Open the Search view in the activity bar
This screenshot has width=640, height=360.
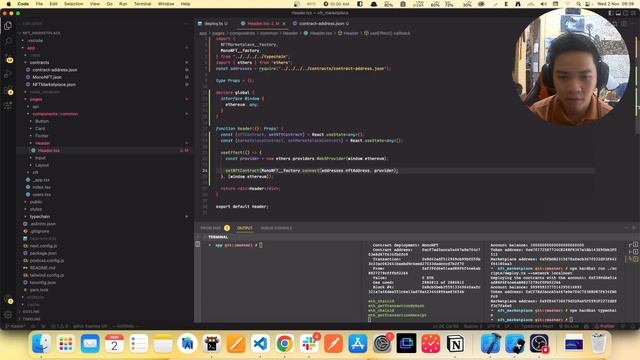[x=8, y=41]
